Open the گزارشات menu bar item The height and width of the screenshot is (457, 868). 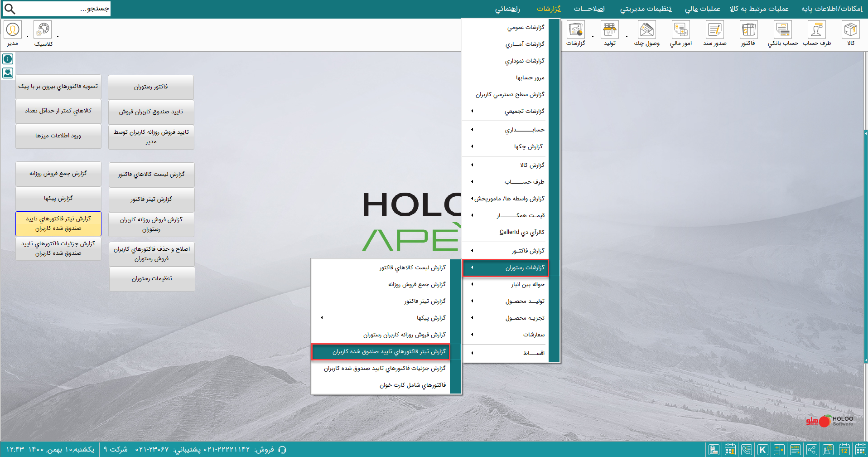(549, 9)
